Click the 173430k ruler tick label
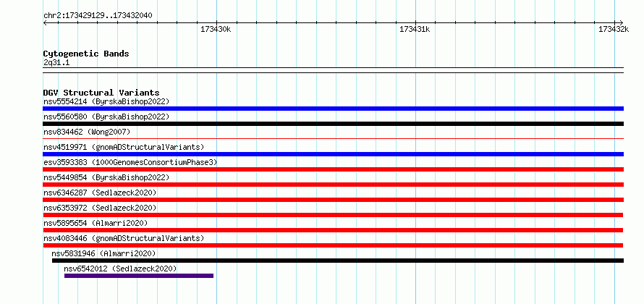This screenshot has height=304, width=644. coord(216,29)
